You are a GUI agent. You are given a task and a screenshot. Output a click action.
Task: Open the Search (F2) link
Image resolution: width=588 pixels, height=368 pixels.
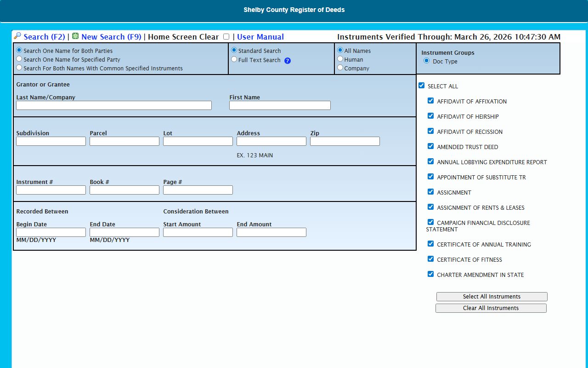click(44, 37)
